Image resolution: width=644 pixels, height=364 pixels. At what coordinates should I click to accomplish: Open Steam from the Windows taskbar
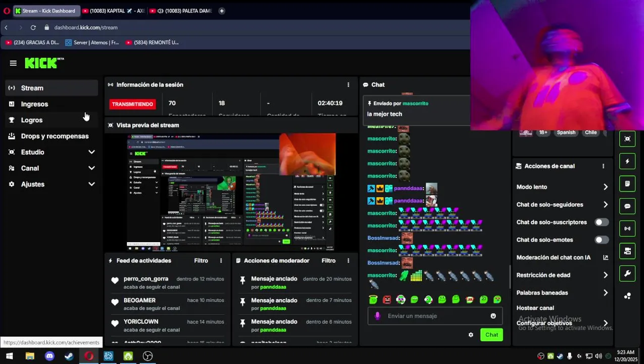[x=69, y=356]
